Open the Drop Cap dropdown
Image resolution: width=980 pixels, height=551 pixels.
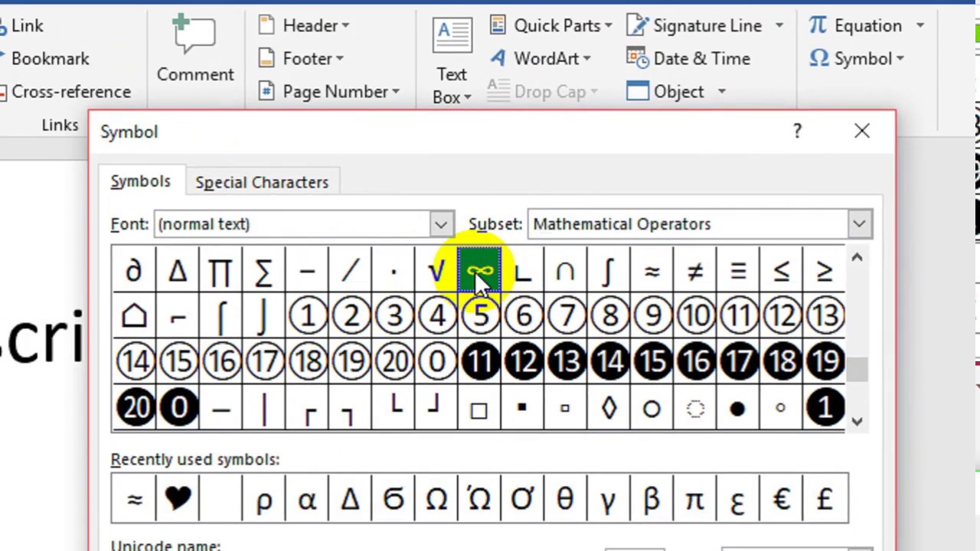543,91
